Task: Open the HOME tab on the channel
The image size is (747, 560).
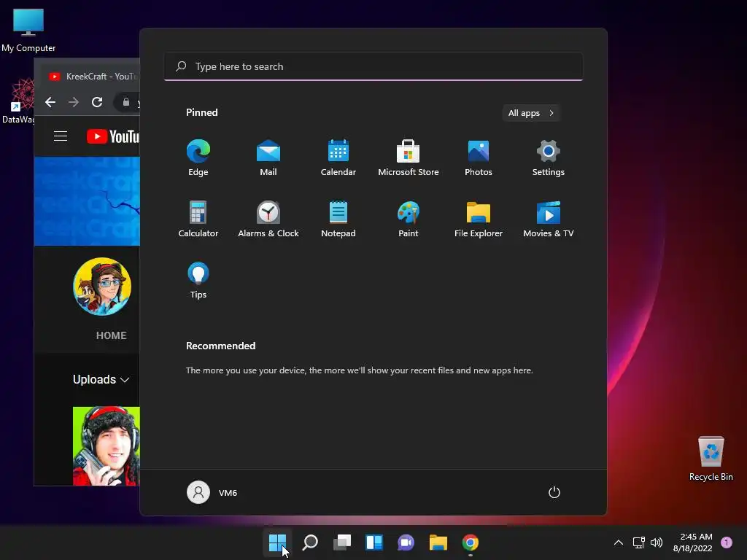Action: [x=111, y=335]
